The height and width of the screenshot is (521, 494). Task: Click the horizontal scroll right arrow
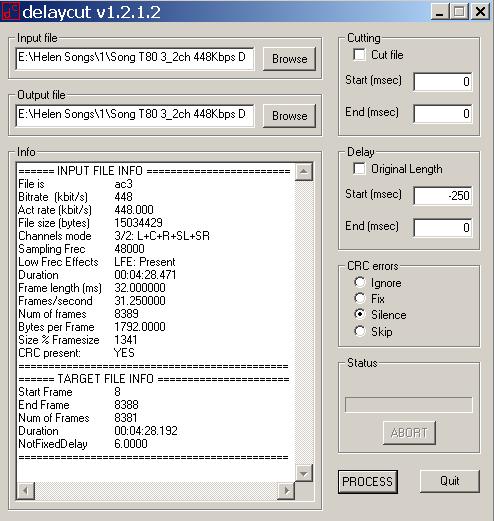(x=286, y=490)
